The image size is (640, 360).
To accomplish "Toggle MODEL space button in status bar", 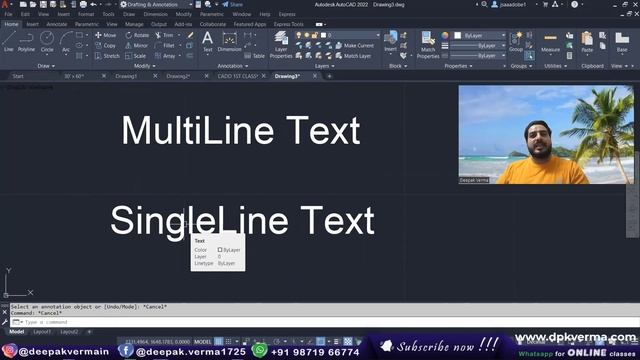I will coord(202,341).
